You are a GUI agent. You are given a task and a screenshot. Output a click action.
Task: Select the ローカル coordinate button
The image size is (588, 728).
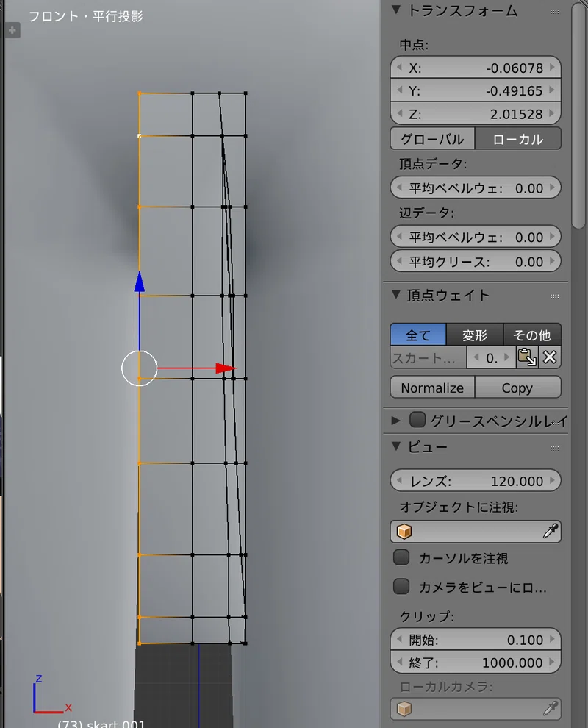(518, 139)
